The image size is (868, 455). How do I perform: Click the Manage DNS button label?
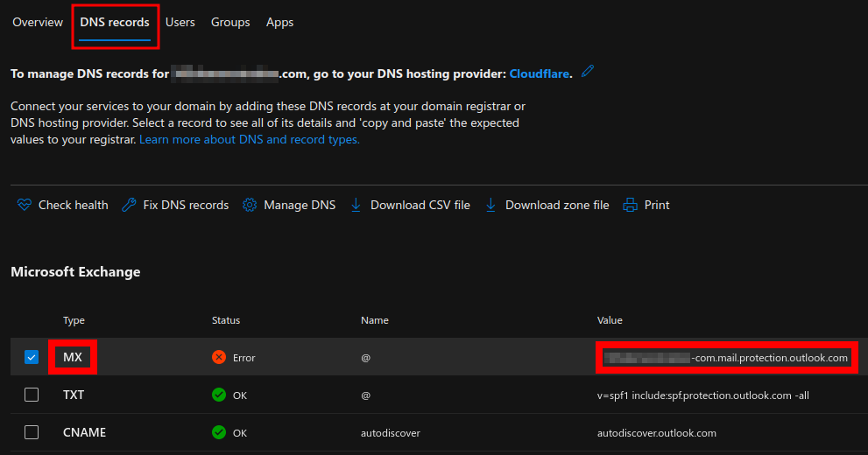coord(300,205)
